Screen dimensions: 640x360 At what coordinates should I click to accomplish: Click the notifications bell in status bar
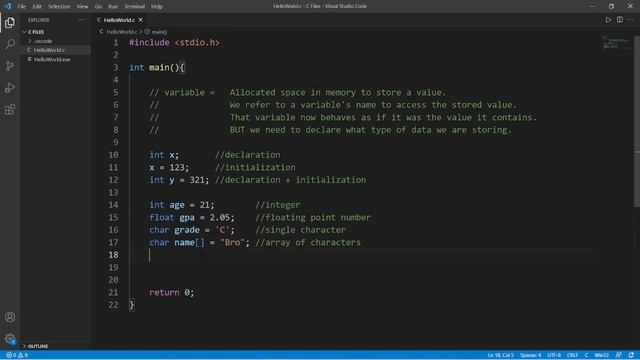[631, 355]
